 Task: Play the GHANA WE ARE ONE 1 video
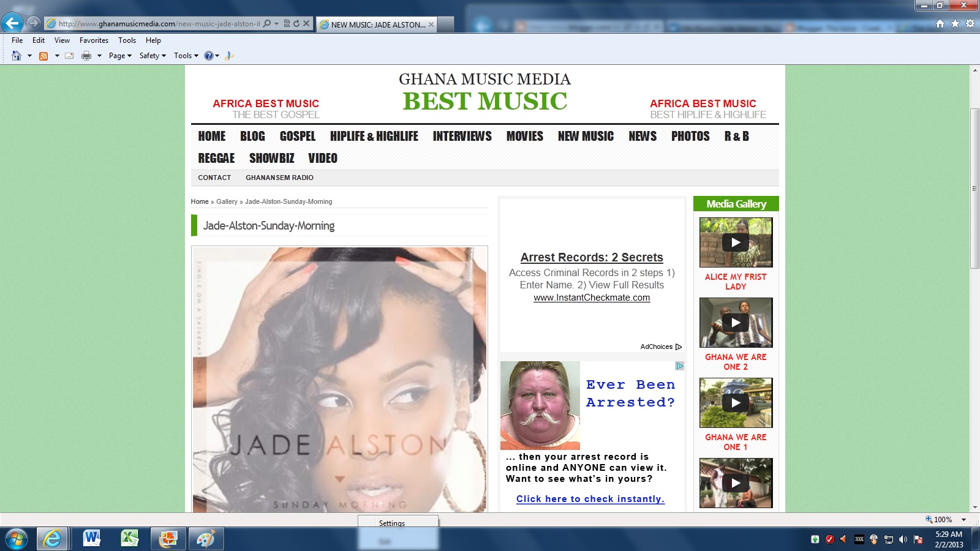click(x=736, y=403)
